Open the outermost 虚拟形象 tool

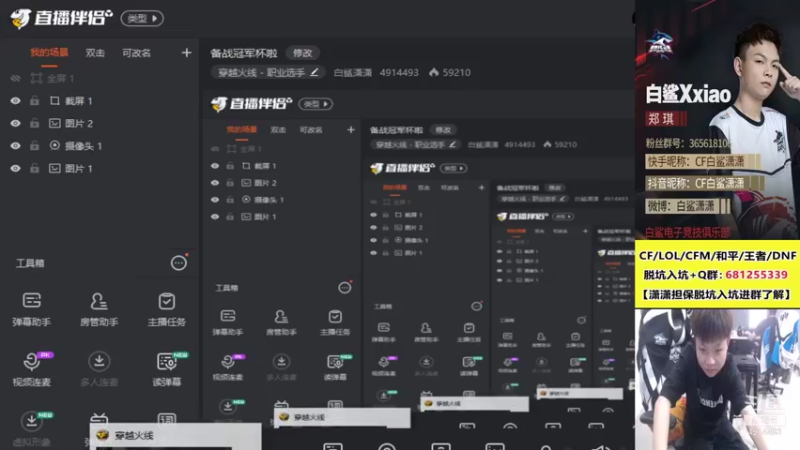[32, 429]
